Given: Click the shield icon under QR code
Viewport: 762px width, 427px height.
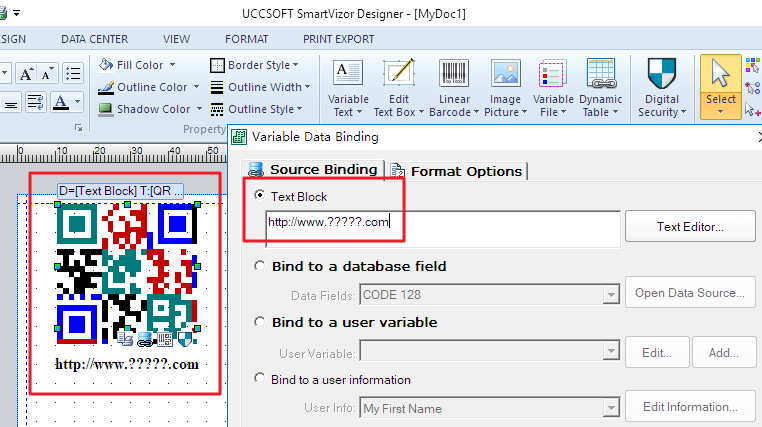Looking at the screenshot, I should 185,339.
